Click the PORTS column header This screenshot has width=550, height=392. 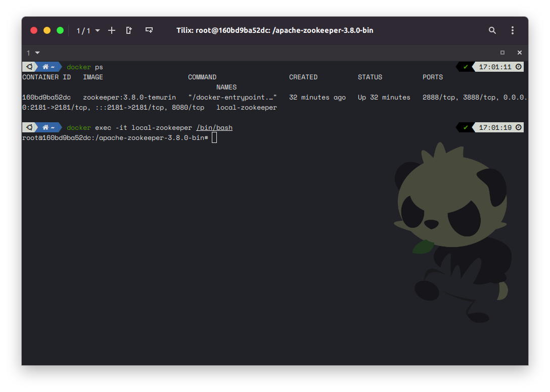(x=433, y=77)
